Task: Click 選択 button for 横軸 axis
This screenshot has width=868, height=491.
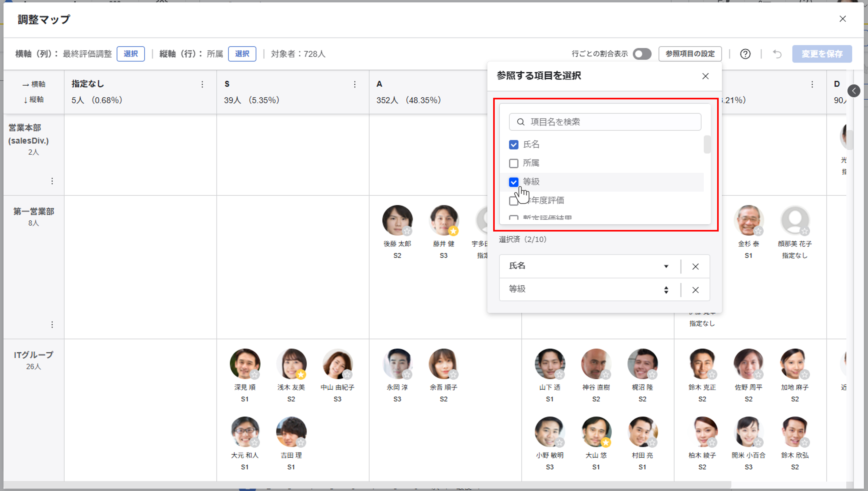Action: pyautogui.click(x=131, y=54)
